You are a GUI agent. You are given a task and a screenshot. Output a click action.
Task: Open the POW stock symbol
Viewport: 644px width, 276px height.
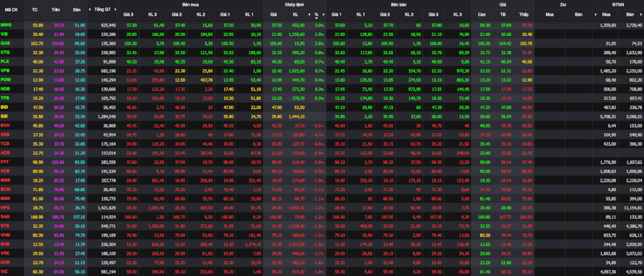6,79
